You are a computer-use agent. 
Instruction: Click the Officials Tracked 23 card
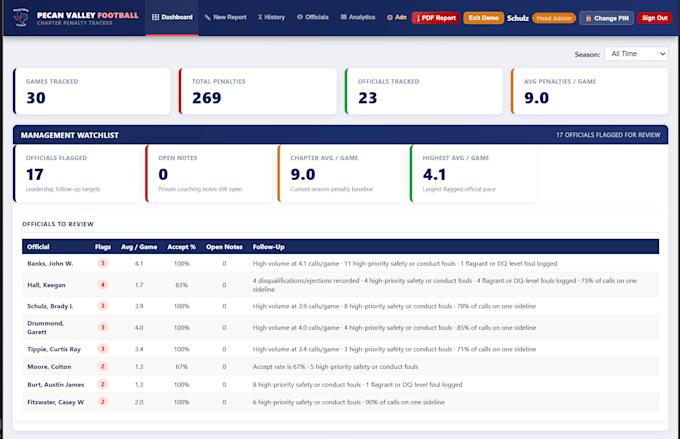424,91
